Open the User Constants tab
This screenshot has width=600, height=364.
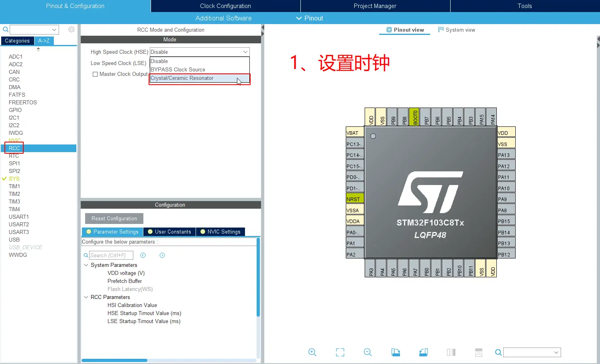pyautogui.click(x=169, y=232)
